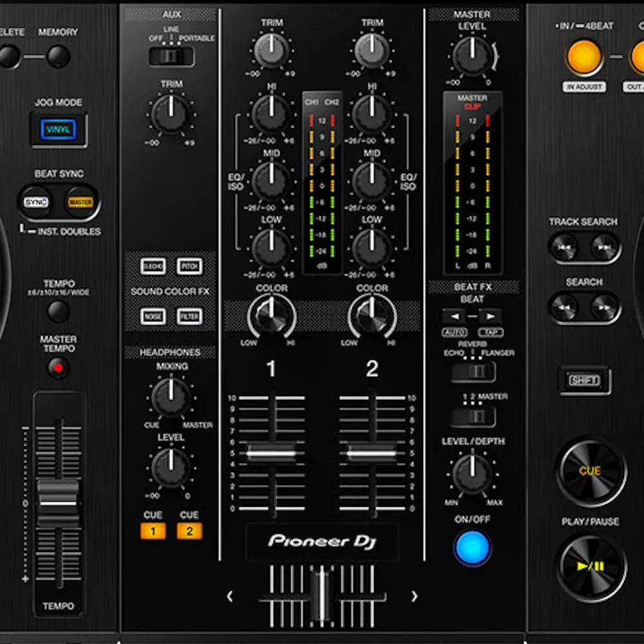Click the left chevron beside the crossfader
644x644 pixels.
(230, 596)
